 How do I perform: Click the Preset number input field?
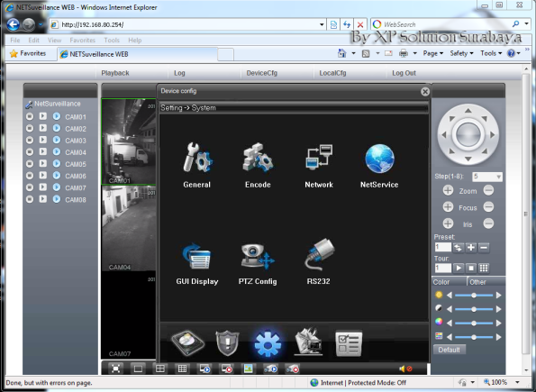point(442,247)
